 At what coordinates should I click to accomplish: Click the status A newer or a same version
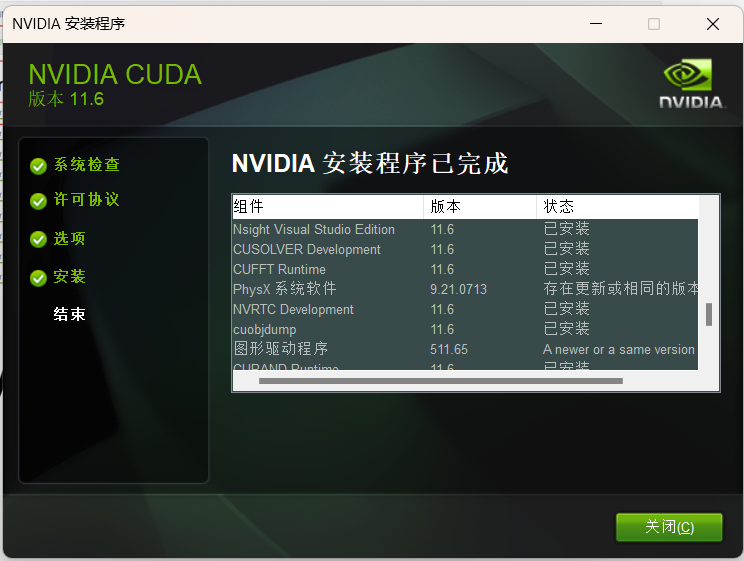tap(619, 350)
